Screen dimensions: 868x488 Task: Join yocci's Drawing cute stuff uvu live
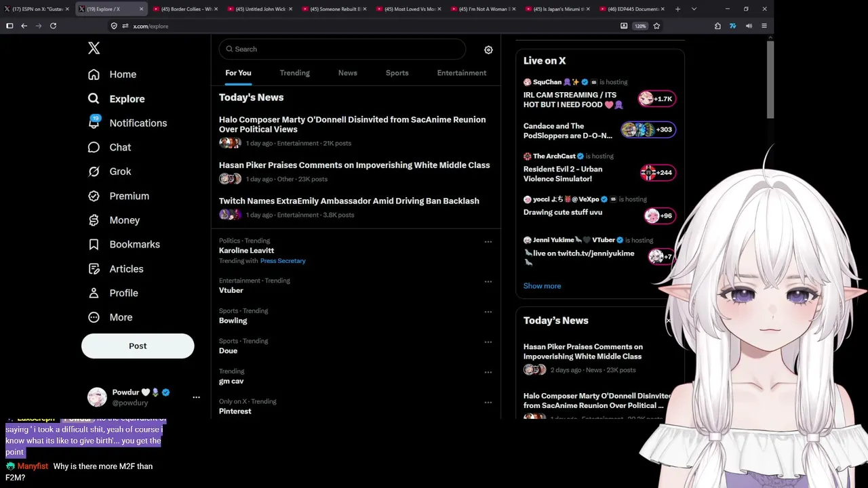pyautogui.click(x=659, y=216)
